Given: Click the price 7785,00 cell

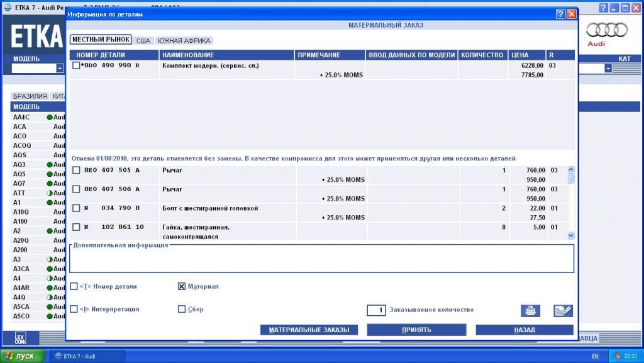Looking at the screenshot, I should coord(532,75).
